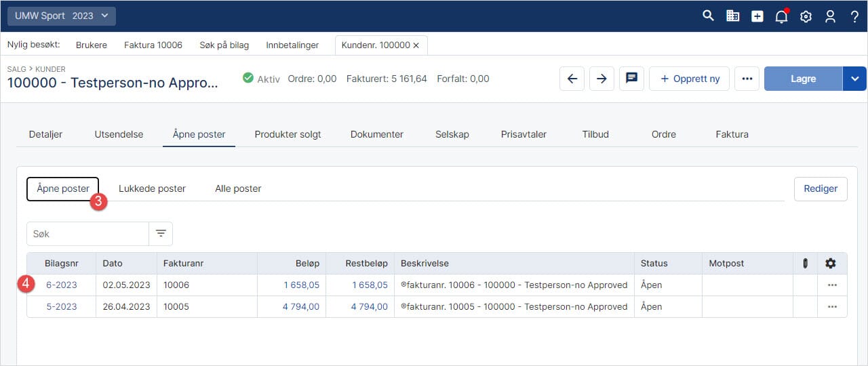Switch to the Lukkede poster tab

(152, 188)
